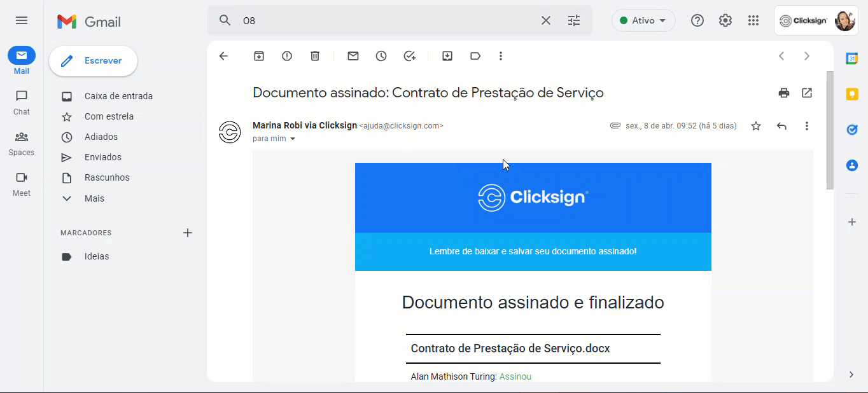Click the Escrever compose button
The height and width of the screenshot is (393, 868).
pyautogui.click(x=93, y=61)
